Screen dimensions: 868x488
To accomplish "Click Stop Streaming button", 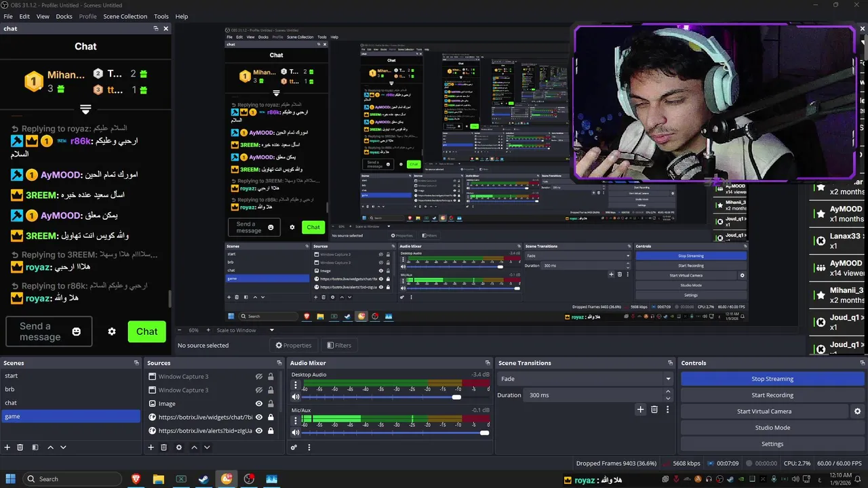I will tap(772, 379).
